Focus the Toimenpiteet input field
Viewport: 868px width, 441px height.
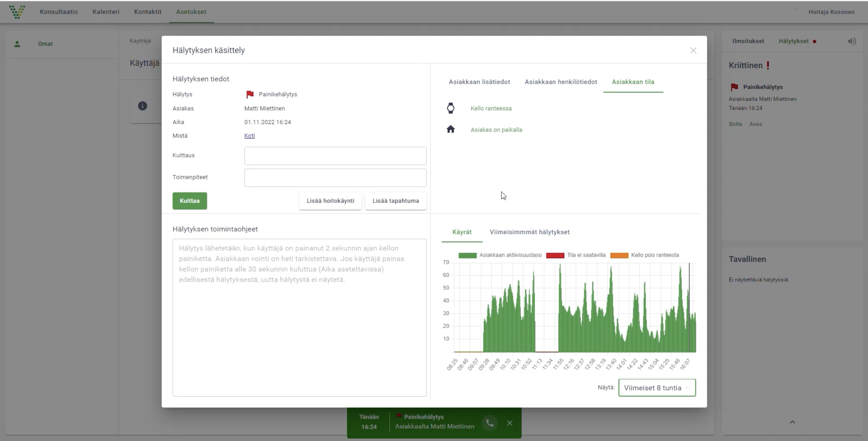335,177
